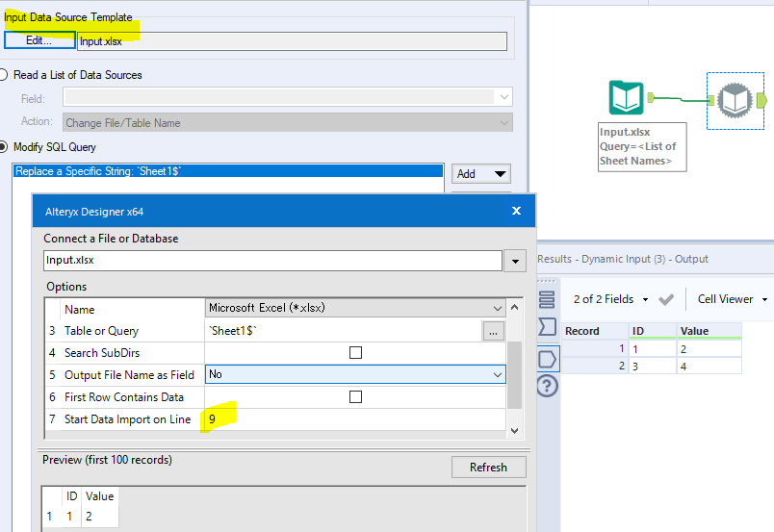This screenshot has width=774, height=532.
Task: Click the ID header in Preview grid
Action: pos(72,496)
